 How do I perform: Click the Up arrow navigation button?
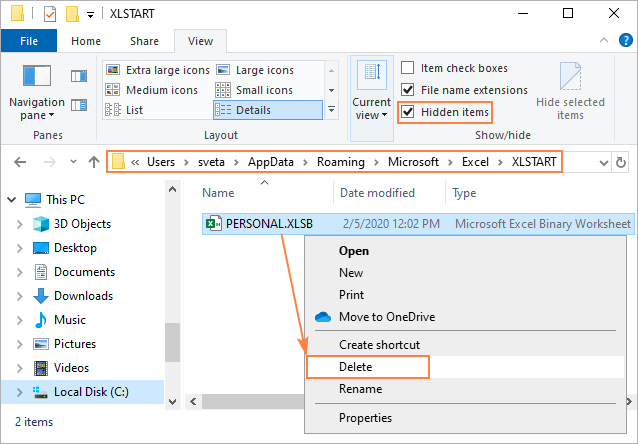coord(93,162)
